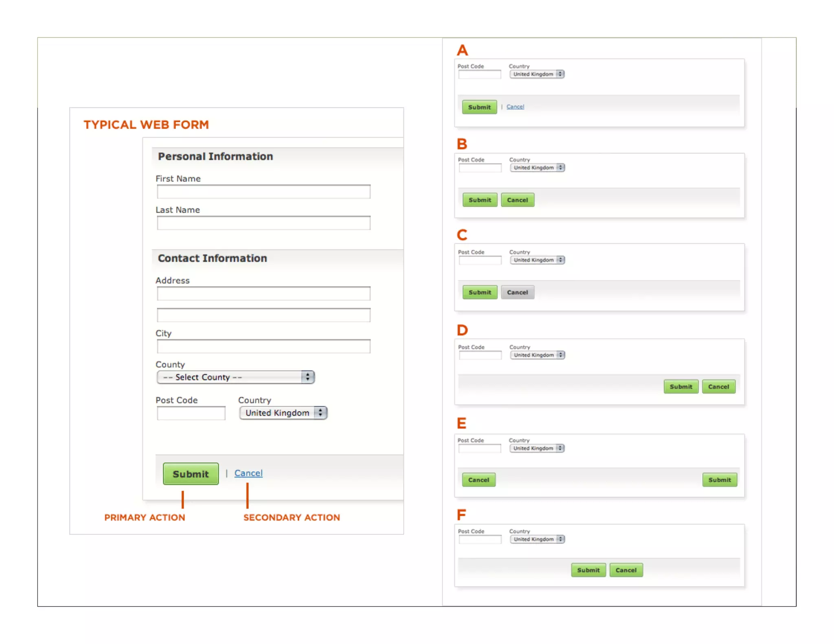Click the large green Submit button
The image size is (834, 644).
point(191,474)
